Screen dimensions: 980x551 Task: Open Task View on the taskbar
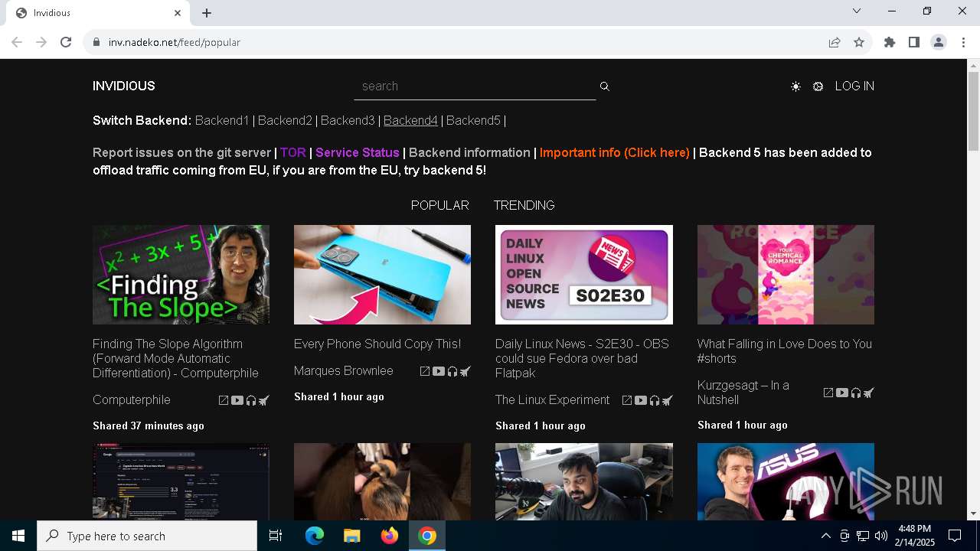[x=276, y=536]
